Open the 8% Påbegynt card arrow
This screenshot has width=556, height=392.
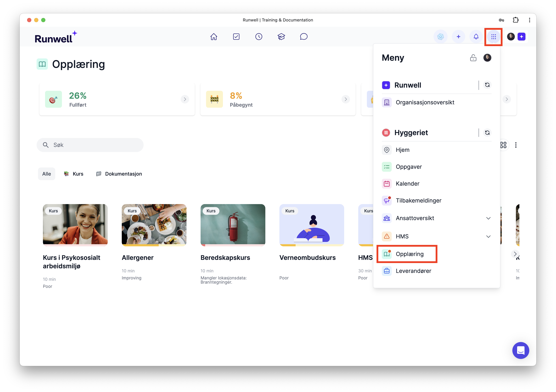(346, 99)
